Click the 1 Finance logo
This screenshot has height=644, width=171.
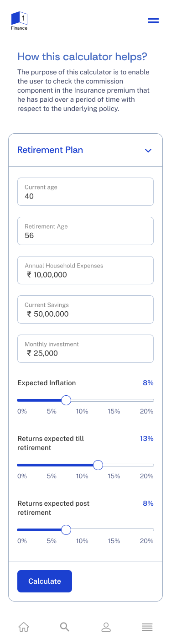click(19, 21)
